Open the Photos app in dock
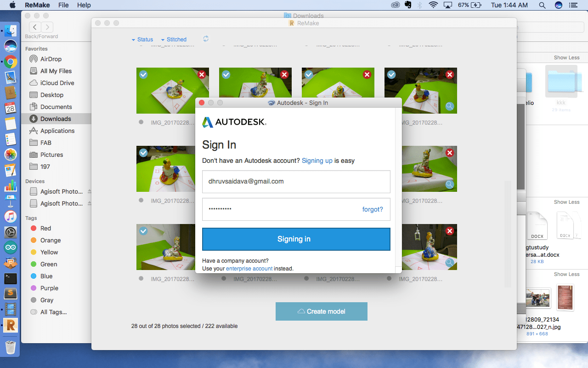 pyautogui.click(x=11, y=155)
